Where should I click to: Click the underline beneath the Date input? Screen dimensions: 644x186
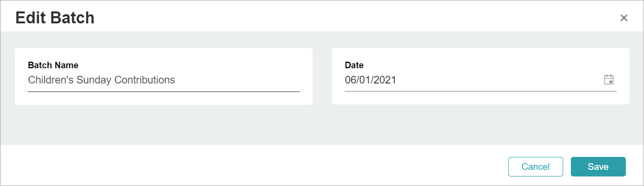coord(480,91)
